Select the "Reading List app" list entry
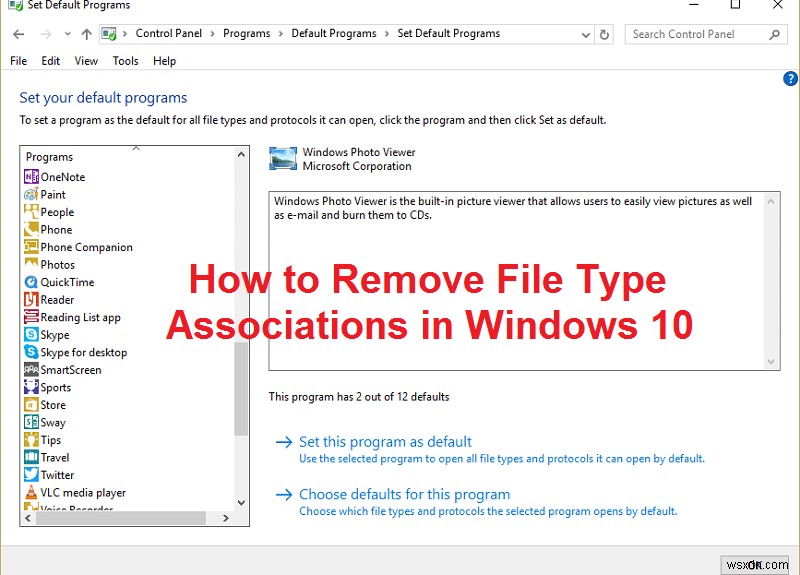Viewport: 800px width, 575px height. [81, 317]
